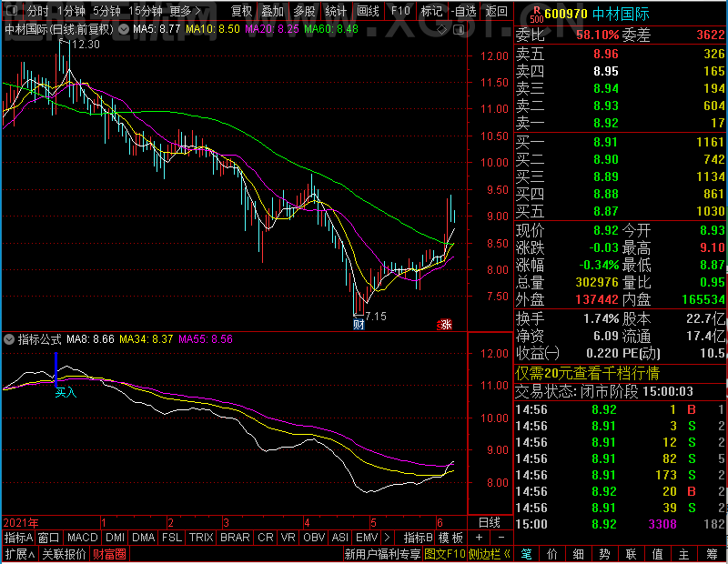Switch indicator to MACD

pyautogui.click(x=82, y=538)
